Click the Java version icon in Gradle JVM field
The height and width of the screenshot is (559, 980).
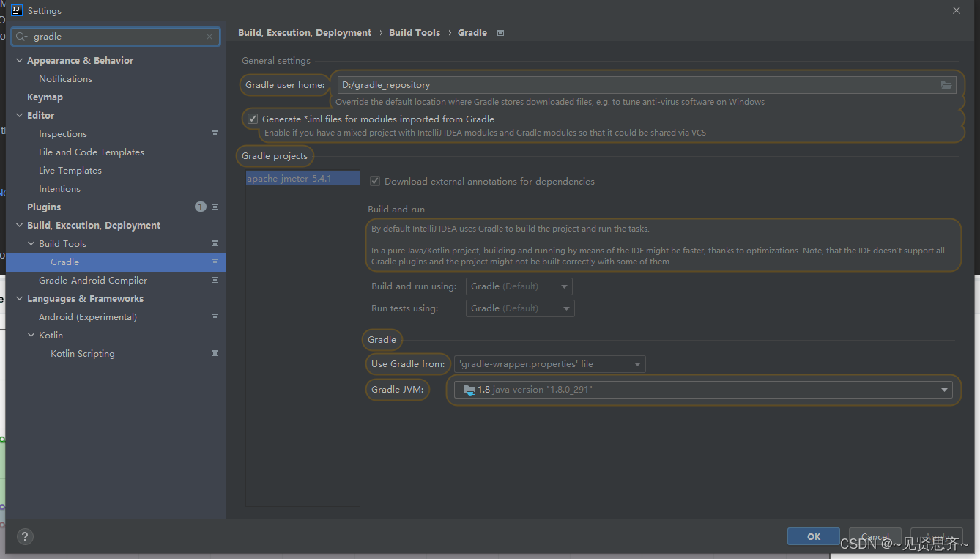coord(469,389)
